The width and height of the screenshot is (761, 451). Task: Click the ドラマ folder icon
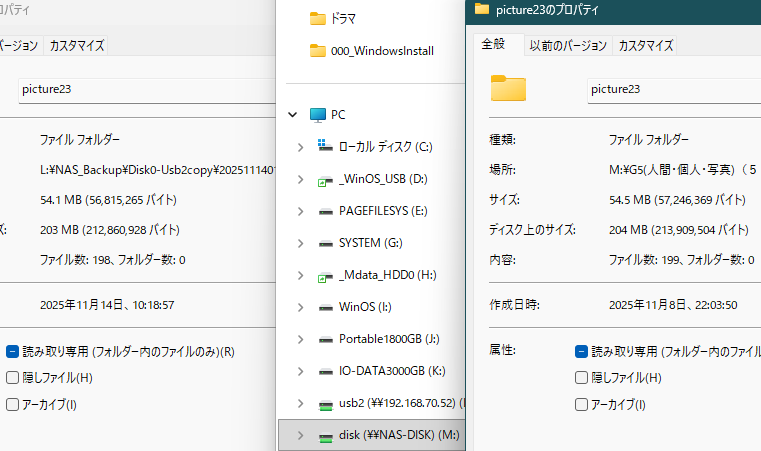318,18
